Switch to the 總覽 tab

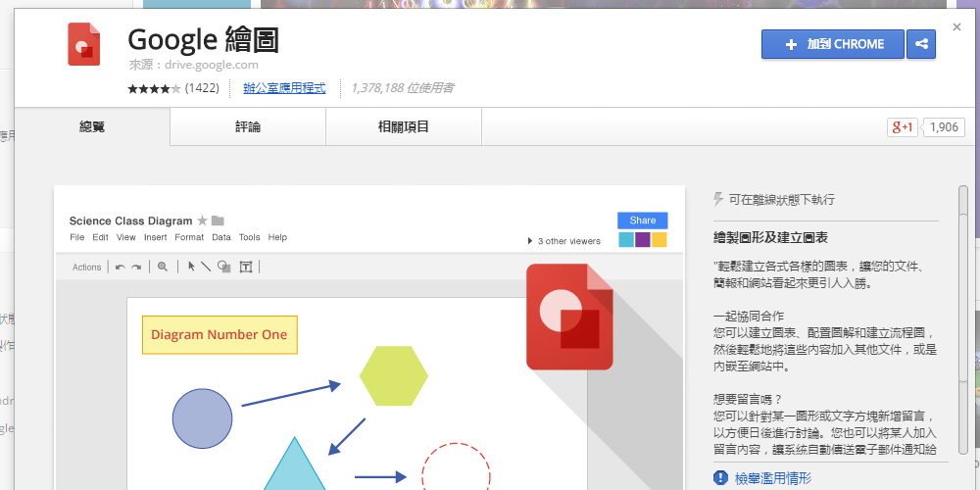pos(92,126)
